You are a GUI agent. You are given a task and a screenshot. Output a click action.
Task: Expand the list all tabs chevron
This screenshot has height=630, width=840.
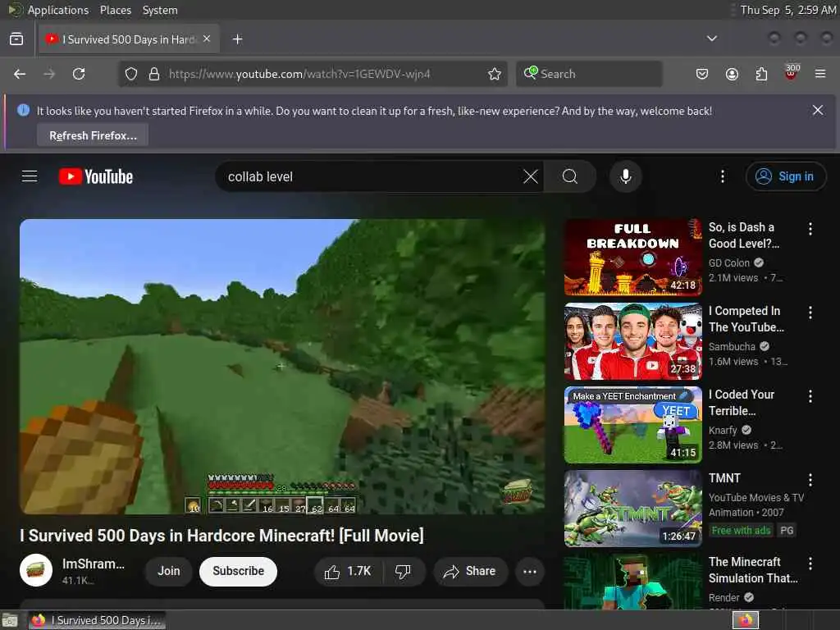(x=712, y=39)
